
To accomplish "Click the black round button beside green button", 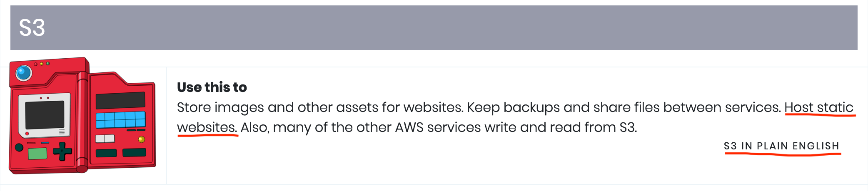I will (x=19, y=147).
